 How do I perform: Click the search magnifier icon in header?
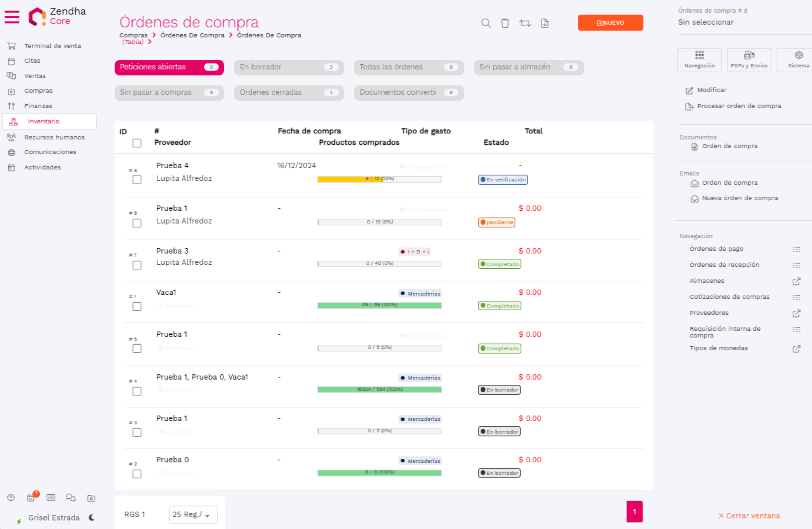486,23
